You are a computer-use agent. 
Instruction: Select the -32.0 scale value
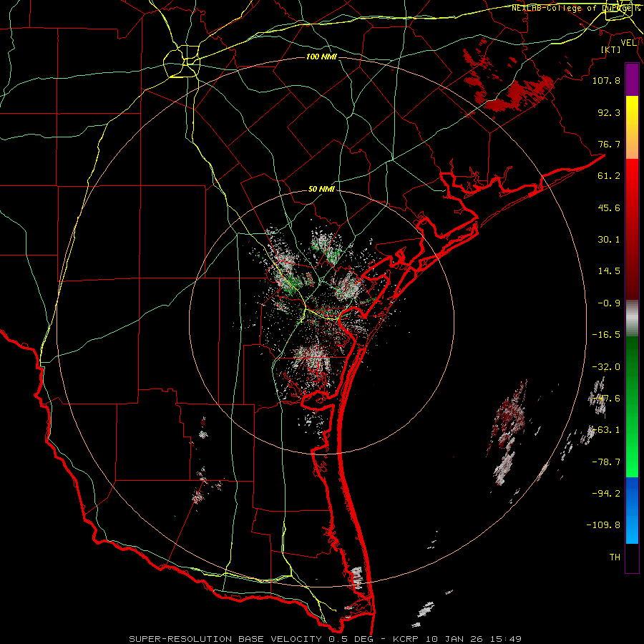click(x=606, y=367)
